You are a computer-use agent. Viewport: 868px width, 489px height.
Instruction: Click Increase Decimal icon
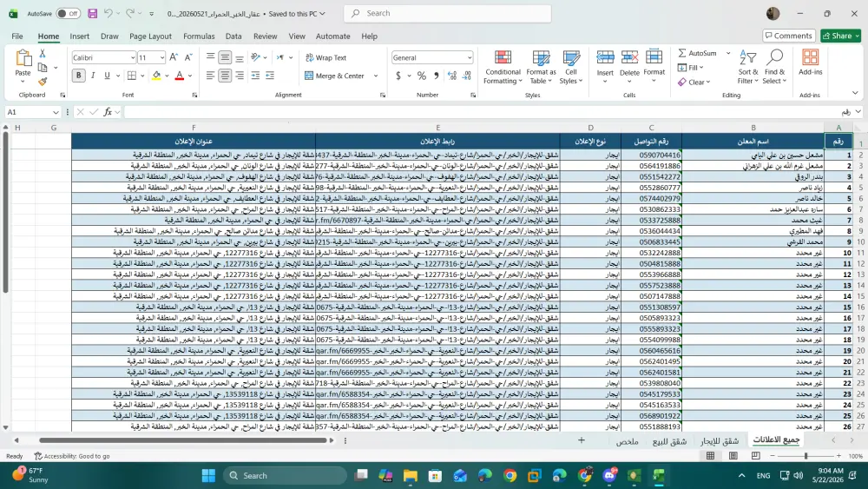point(452,76)
